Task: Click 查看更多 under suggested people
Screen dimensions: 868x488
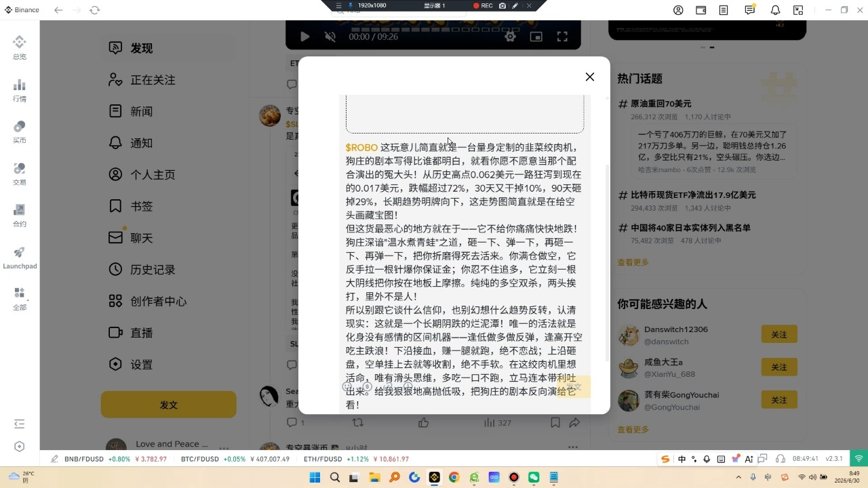Action: pyautogui.click(x=633, y=430)
